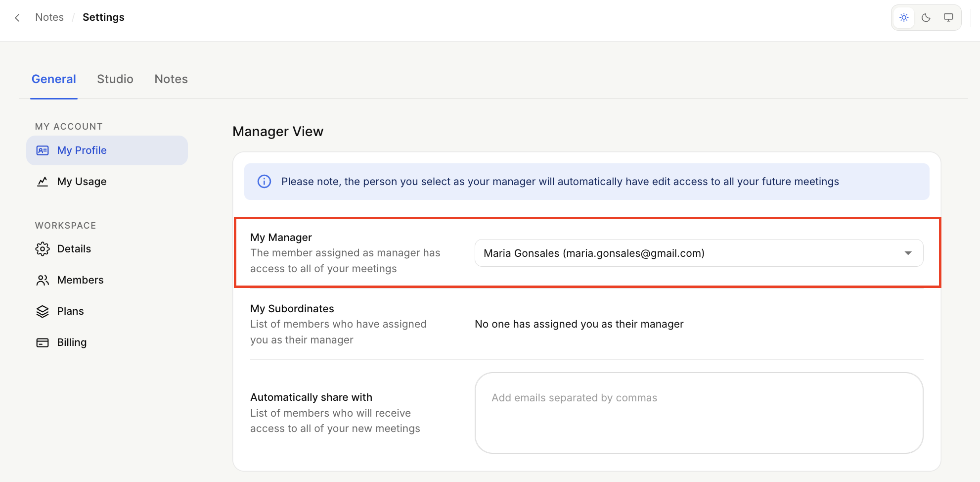This screenshot has height=482, width=980.
Task: Click 'No one has assigned you as their manager'
Action: point(579,324)
